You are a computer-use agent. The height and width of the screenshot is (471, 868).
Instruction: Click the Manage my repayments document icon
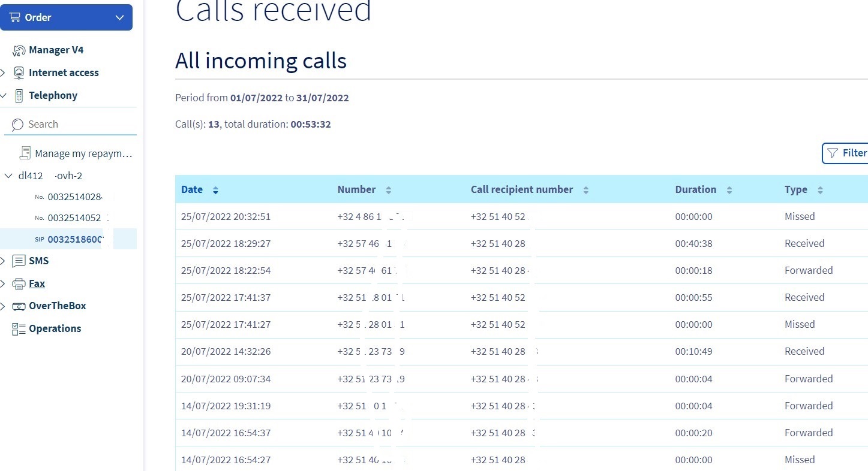25,153
